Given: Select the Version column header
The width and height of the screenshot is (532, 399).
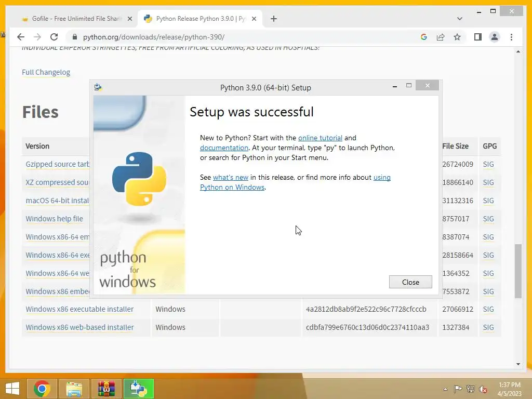Looking at the screenshot, I should [x=37, y=146].
